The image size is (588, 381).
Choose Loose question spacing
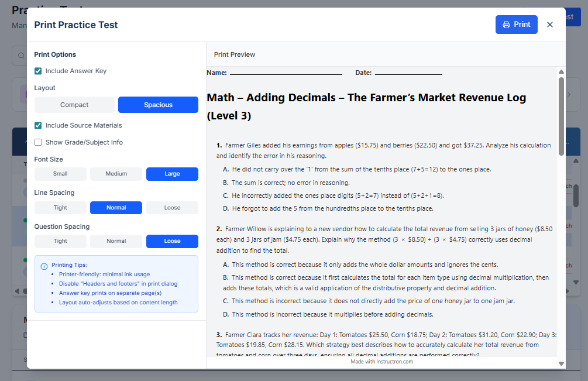pos(172,241)
